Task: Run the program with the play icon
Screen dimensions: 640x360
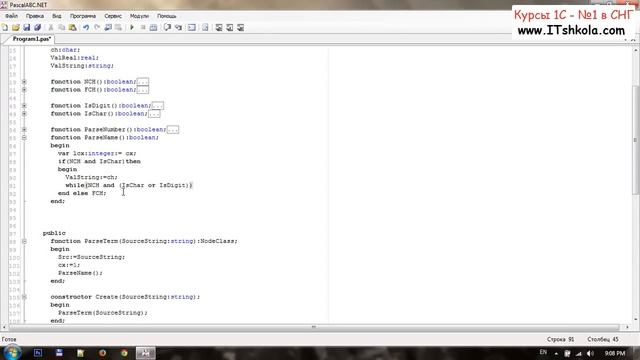Action: (132, 28)
